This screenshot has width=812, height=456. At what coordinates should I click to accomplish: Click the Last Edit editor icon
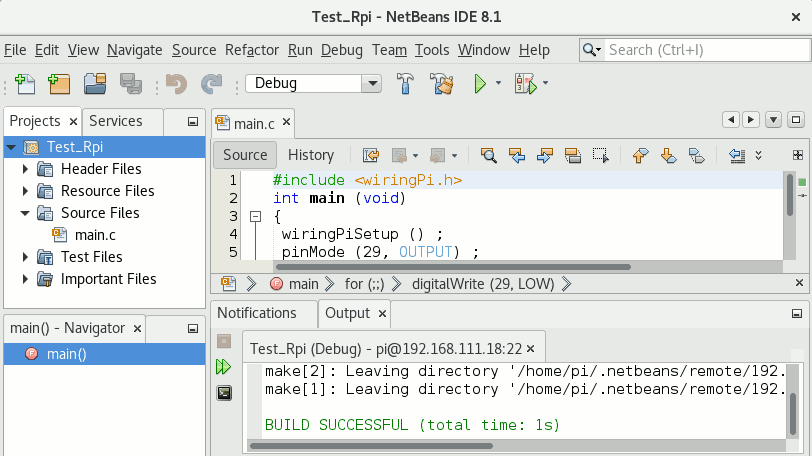pyautogui.click(x=371, y=155)
